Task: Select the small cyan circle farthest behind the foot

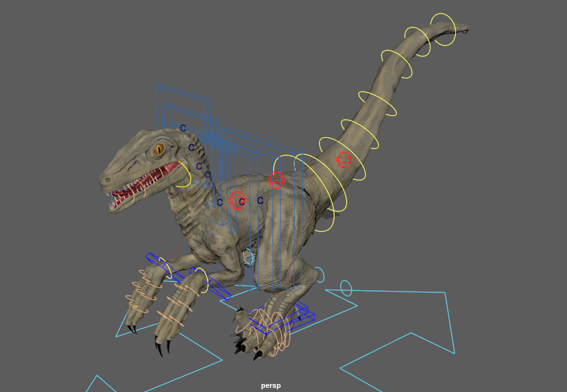Action: coord(346,288)
